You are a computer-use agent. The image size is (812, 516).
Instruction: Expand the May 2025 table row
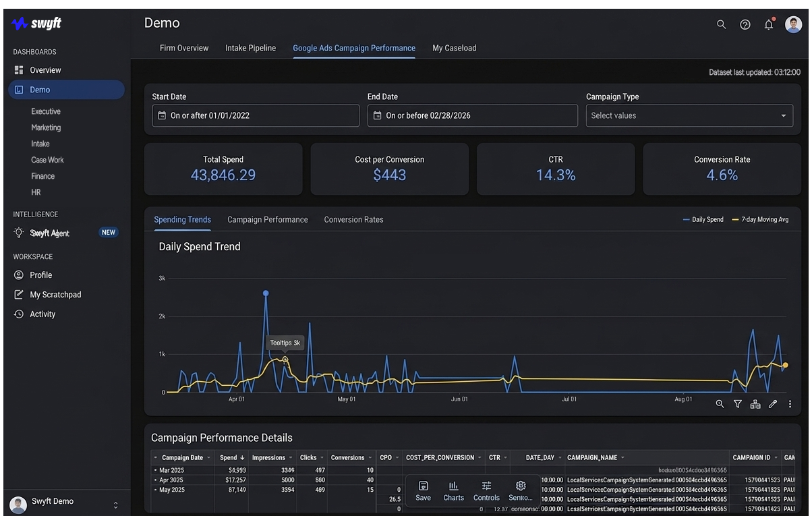click(x=155, y=490)
